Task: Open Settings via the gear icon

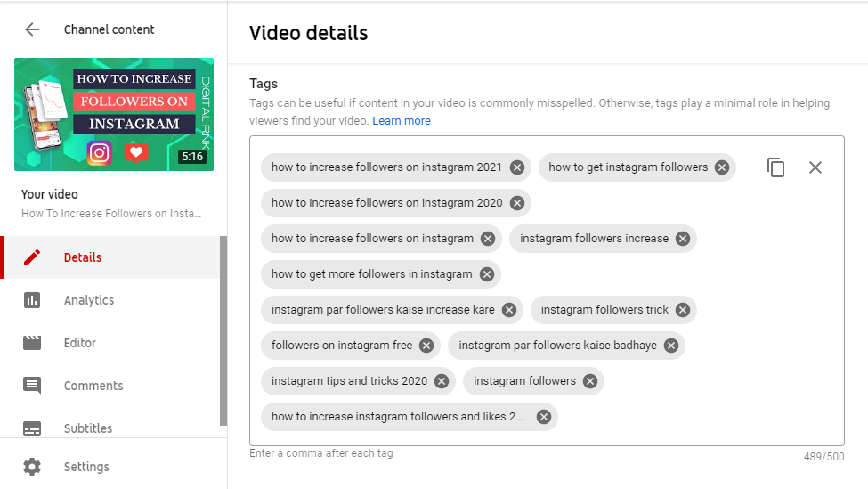Action: coord(32,467)
